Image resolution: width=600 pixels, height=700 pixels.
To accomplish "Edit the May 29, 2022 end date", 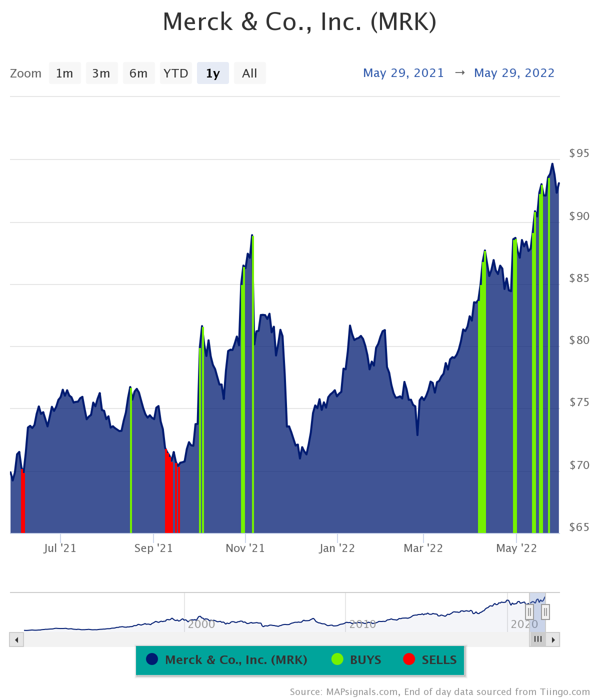I will [x=514, y=73].
